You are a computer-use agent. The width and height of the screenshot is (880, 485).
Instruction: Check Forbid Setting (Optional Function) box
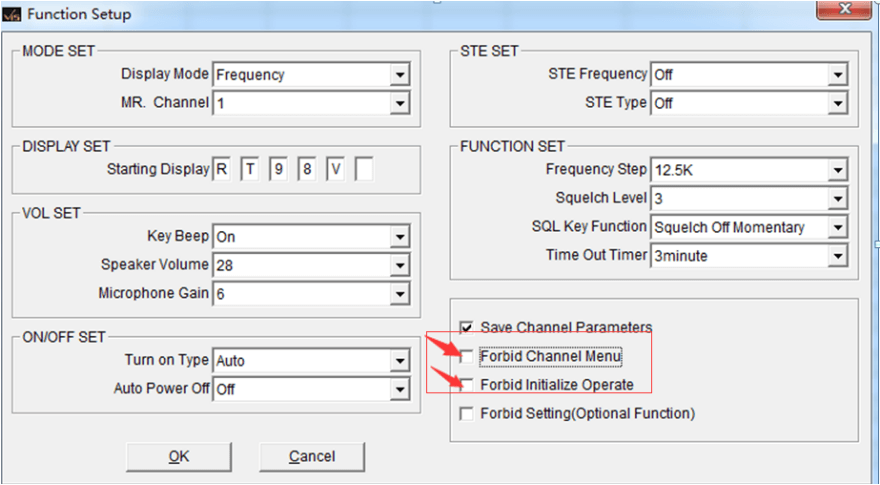pyautogui.click(x=466, y=414)
